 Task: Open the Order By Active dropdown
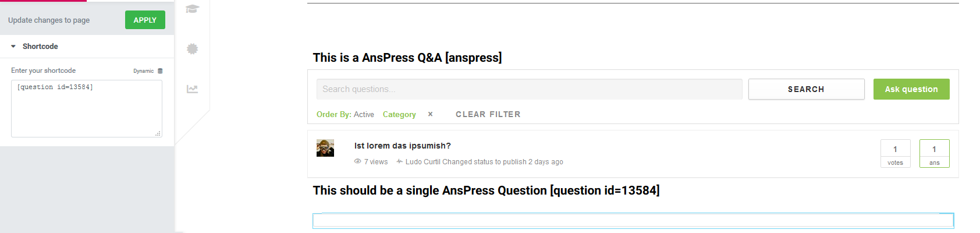click(345, 114)
